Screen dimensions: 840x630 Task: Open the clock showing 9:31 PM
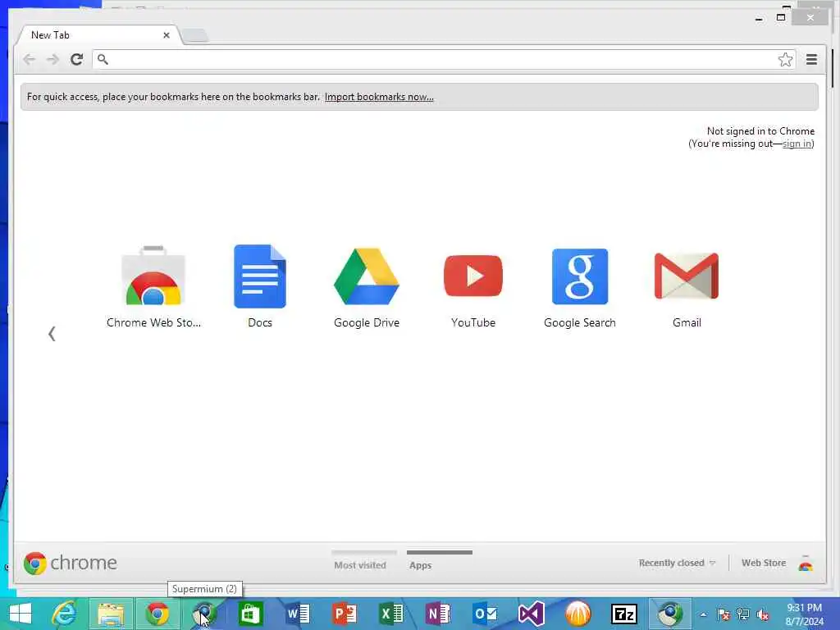pos(804,614)
